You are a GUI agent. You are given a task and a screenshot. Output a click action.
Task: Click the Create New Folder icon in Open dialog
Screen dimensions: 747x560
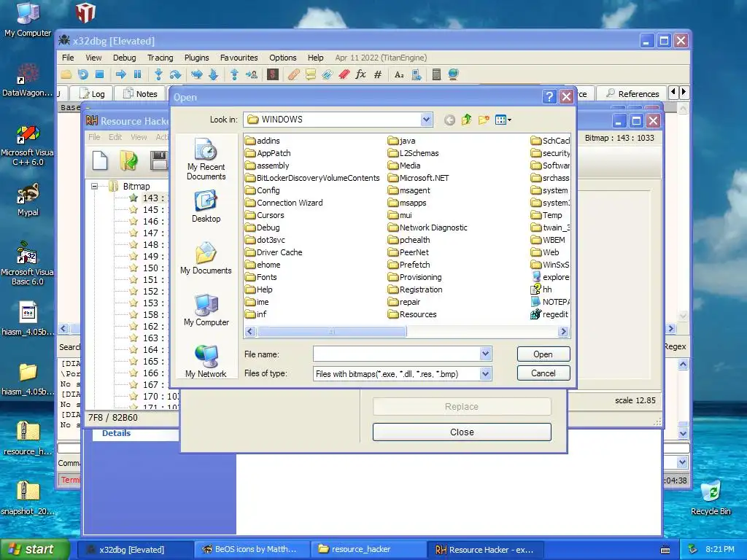pyautogui.click(x=484, y=120)
